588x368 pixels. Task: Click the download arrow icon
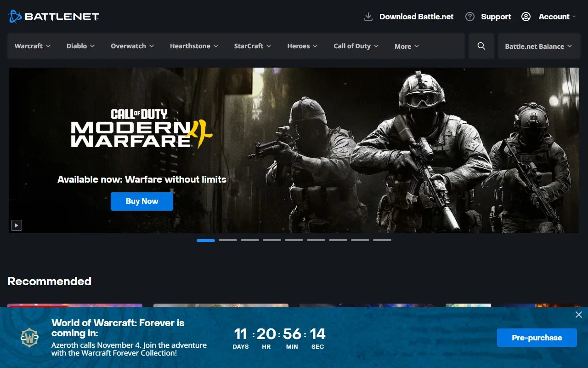click(x=368, y=17)
